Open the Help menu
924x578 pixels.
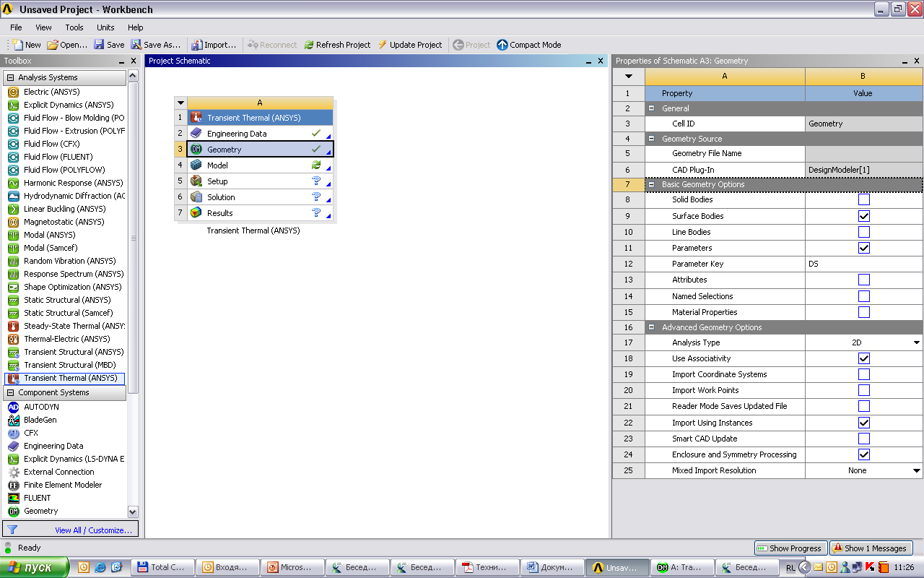point(136,27)
